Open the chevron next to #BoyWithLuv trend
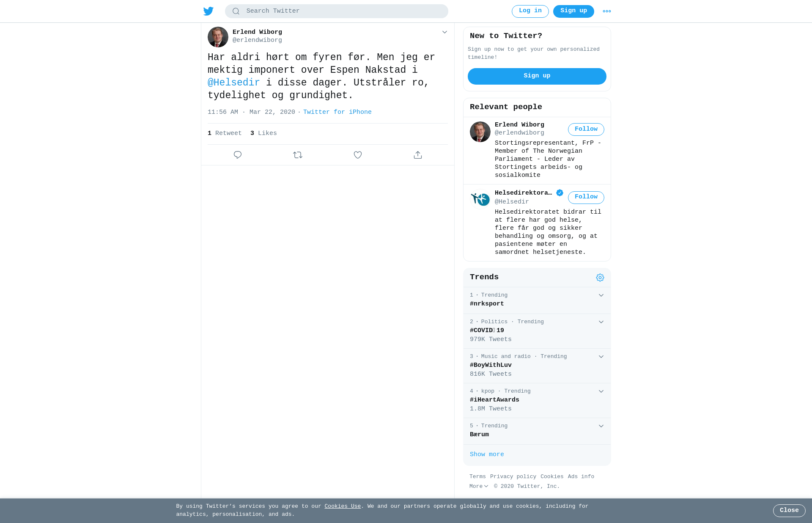Viewport: 812px width, 523px height. point(601,357)
